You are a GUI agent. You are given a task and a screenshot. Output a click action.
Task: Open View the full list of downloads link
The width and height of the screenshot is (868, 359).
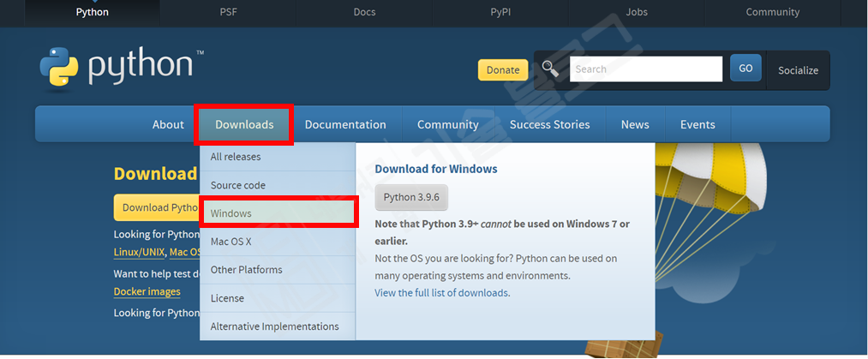coord(442,293)
